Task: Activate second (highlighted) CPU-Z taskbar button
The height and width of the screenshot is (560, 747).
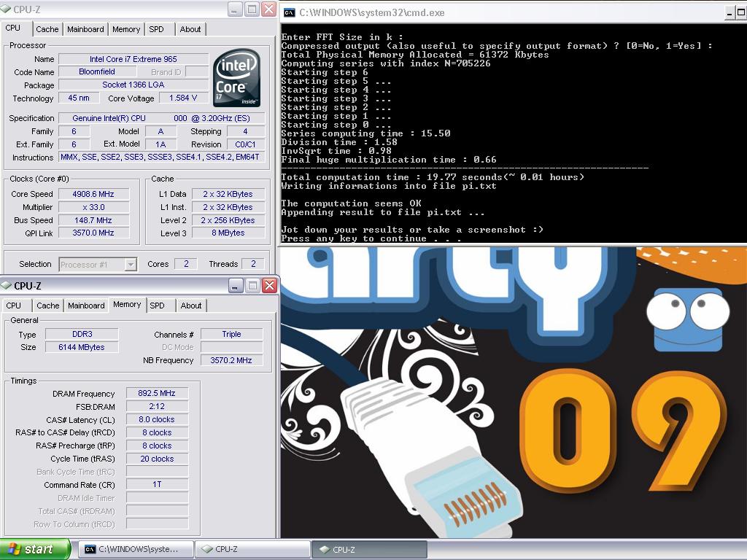Action: [x=369, y=549]
